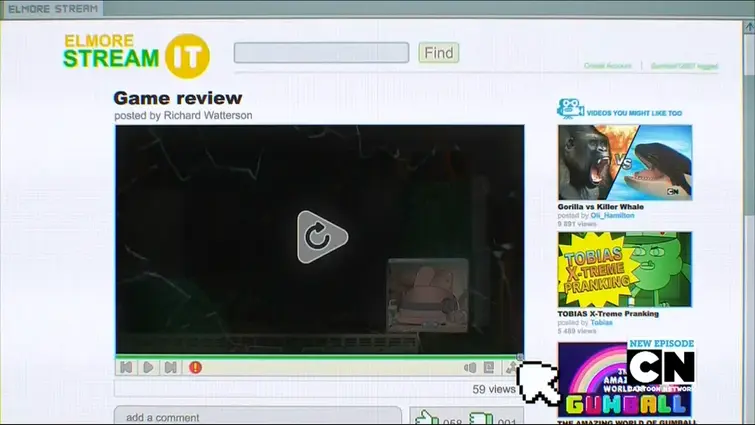The image size is (755, 425).
Task: Click the skip-to-previous player control
Action: (126, 368)
